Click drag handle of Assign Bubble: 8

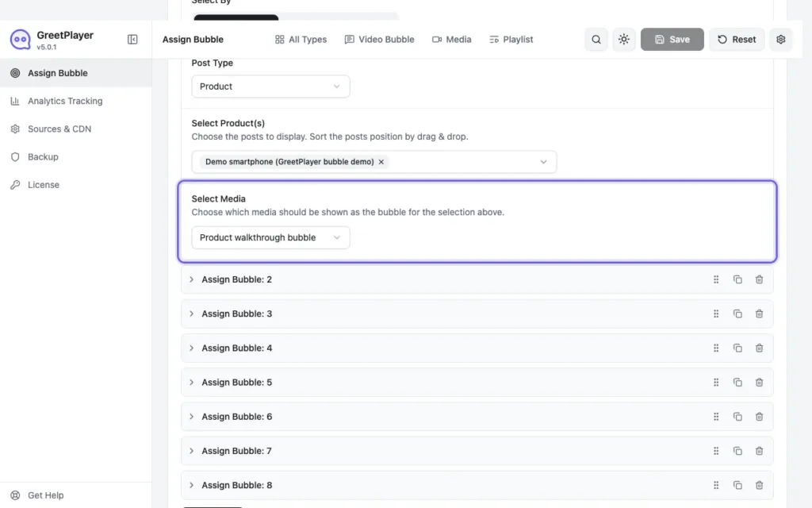click(716, 485)
